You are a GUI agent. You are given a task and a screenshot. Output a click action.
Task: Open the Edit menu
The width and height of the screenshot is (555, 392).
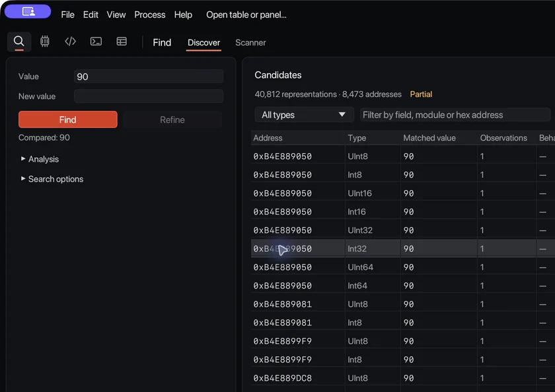point(91,15)
